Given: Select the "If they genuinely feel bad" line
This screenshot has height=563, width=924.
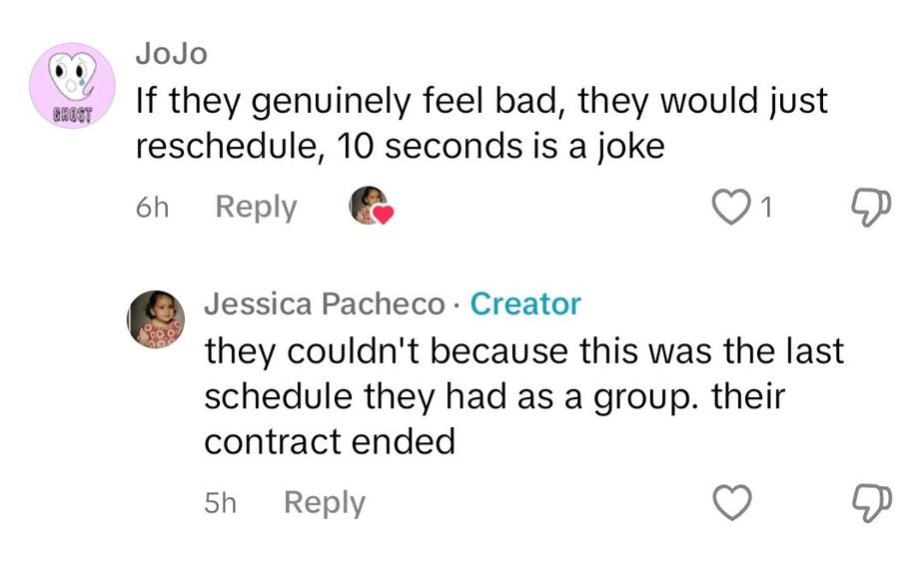Looking at the screenshot, I should (480, 101).
